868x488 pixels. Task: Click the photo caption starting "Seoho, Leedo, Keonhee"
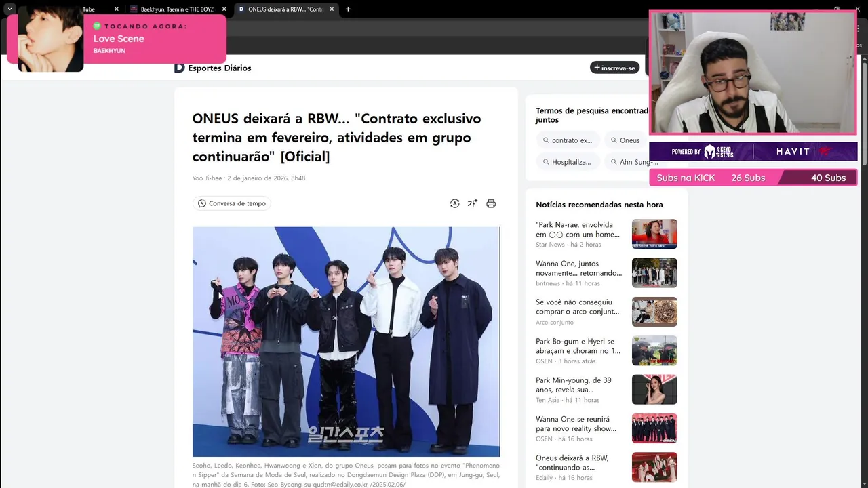346,475
